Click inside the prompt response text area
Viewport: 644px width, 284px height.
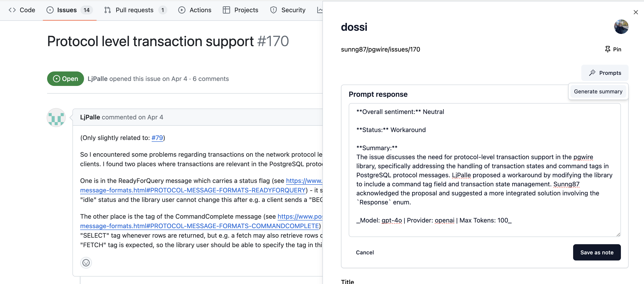tap(485, 170)
